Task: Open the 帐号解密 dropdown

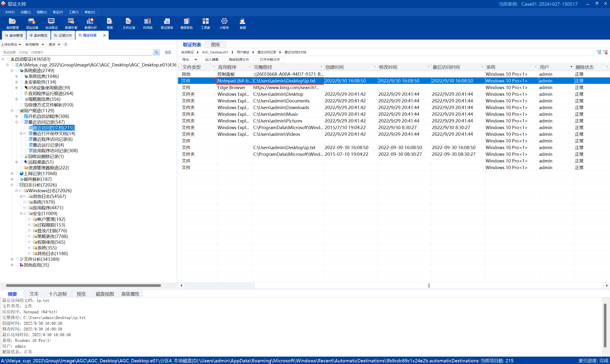Action: [35, 44]
